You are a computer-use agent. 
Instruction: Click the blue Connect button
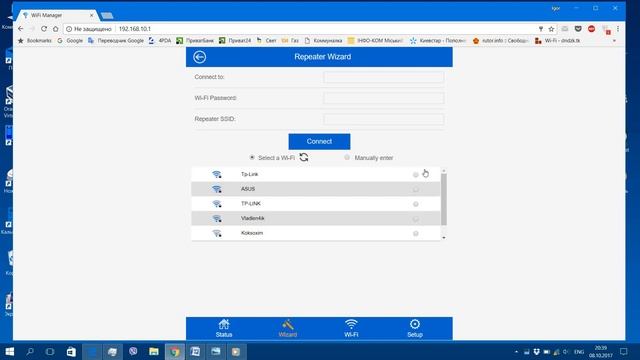click(319, 142)
